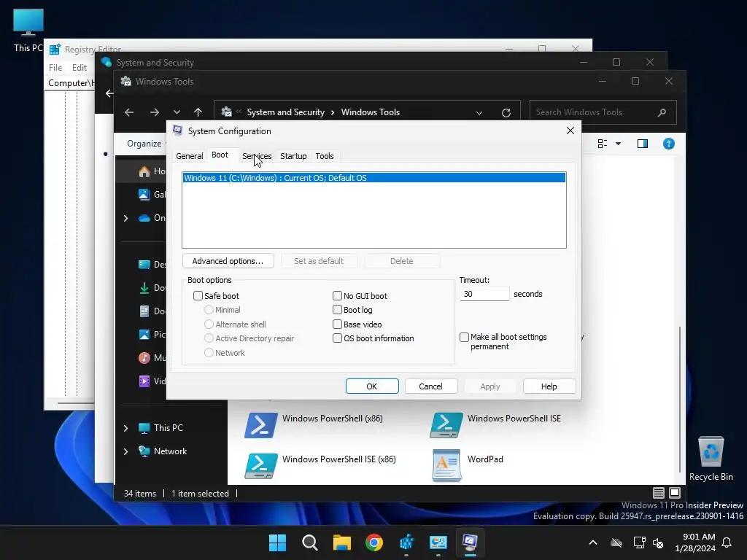This screenshot has width=747, height=560.
Task: Open recent locations dropdown chevron
Action: pyautogui.click(x=177, y=112)
